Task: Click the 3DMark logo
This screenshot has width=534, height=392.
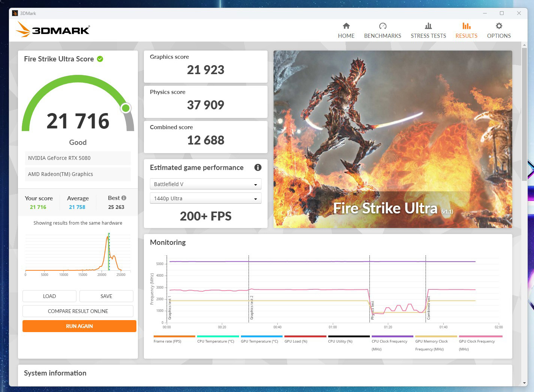Action: click(53, 30)
